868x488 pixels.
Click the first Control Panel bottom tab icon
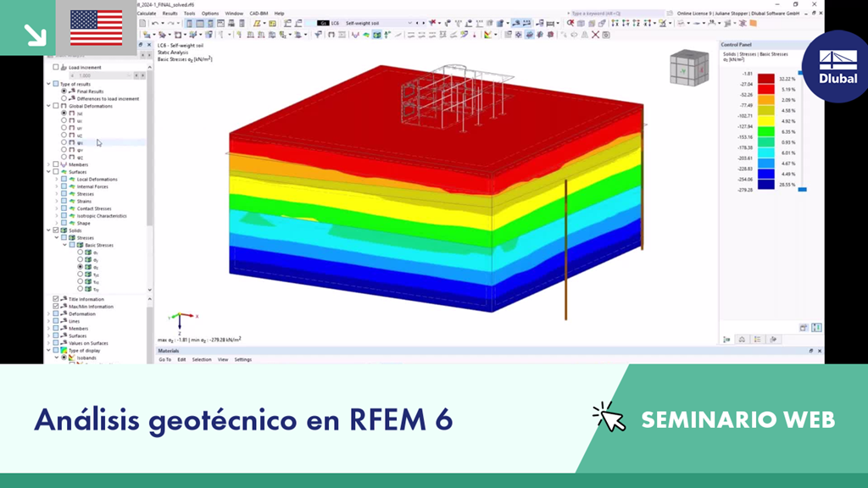726,339
